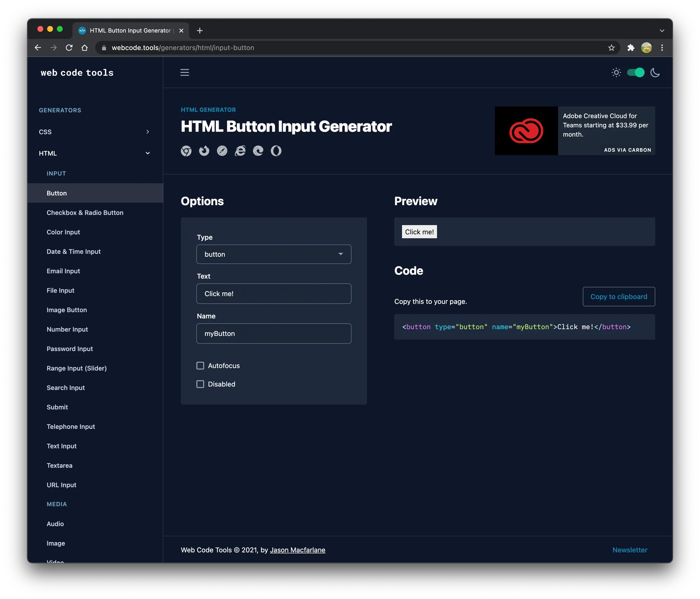Open Checkbox & Radio Button generator
This screenshot has height=599, width=700.
point(85,213)
